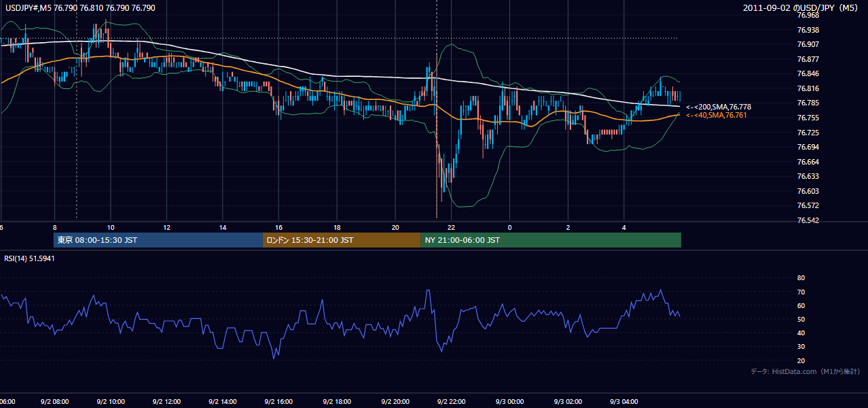Click RSI scale level 70
Image resolution: width=868 pixels, height=408 pixels.
tap(801, 292)
